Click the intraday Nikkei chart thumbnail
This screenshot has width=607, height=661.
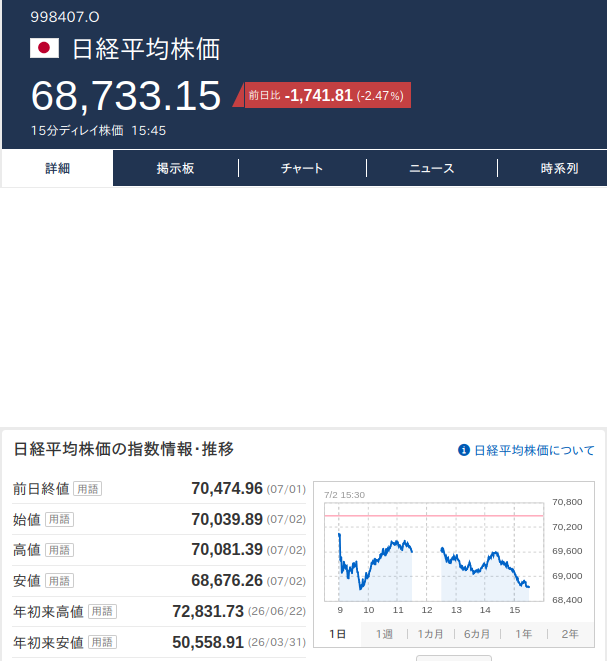click(454, 551)
